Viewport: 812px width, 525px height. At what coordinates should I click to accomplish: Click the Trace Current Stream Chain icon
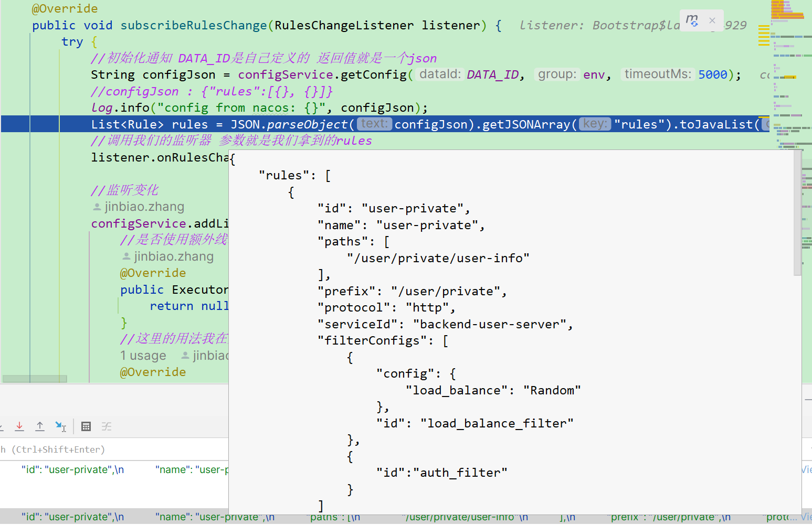pyautogui.click(x=107, y=426)
